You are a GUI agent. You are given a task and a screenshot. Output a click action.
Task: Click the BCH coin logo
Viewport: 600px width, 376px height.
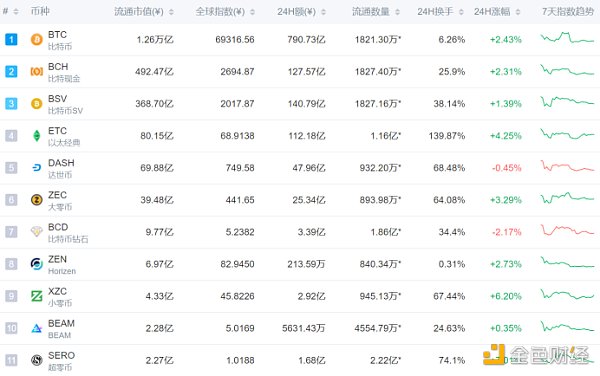pos(37,72)
